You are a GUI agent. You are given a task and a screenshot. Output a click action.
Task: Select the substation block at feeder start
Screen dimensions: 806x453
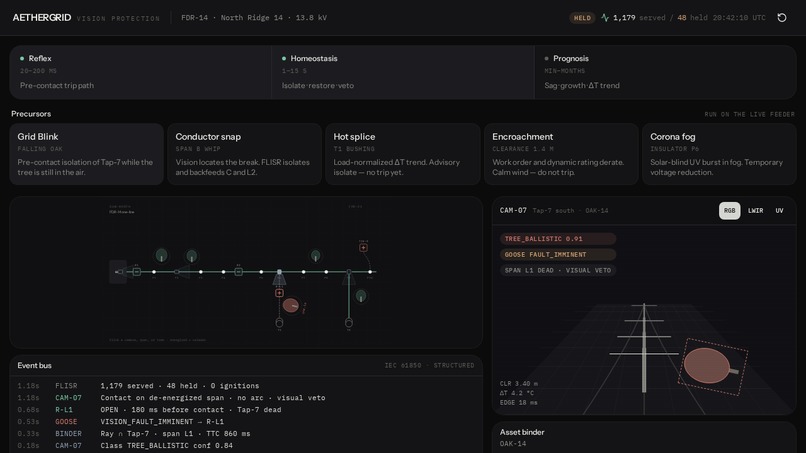[x=118, y=271]
